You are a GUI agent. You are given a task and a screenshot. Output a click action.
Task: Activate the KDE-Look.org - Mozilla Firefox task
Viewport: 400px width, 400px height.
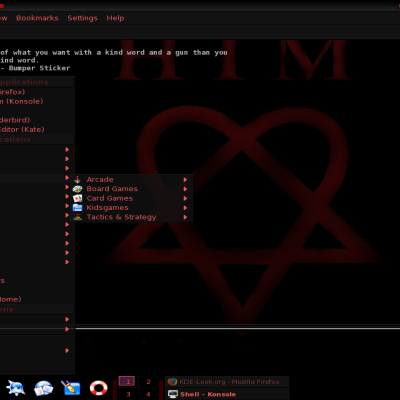[227, 382]
